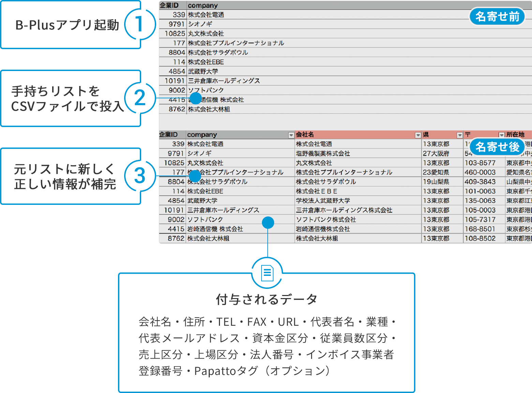Click the document icon above 付与されるデータ
Screen dimensions: 532x393
pyautogui.click(x=267, y=273)
